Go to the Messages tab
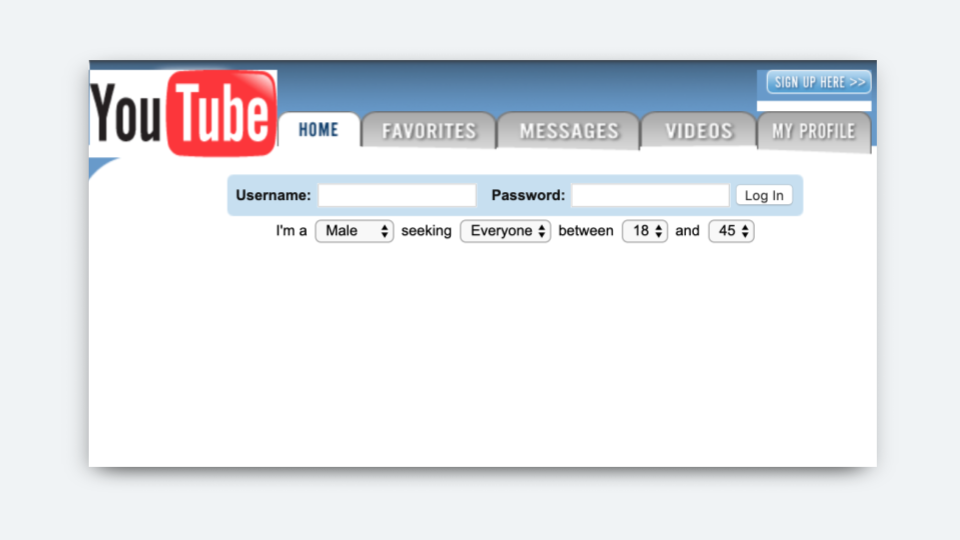Viewport: 960px width, 540px height. coord(569,130)
